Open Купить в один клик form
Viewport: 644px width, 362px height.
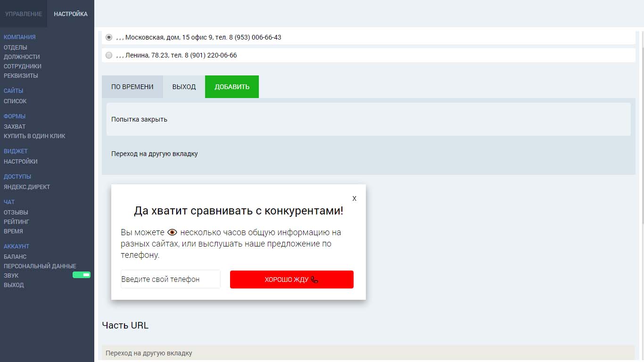click(x=34, y=136)
